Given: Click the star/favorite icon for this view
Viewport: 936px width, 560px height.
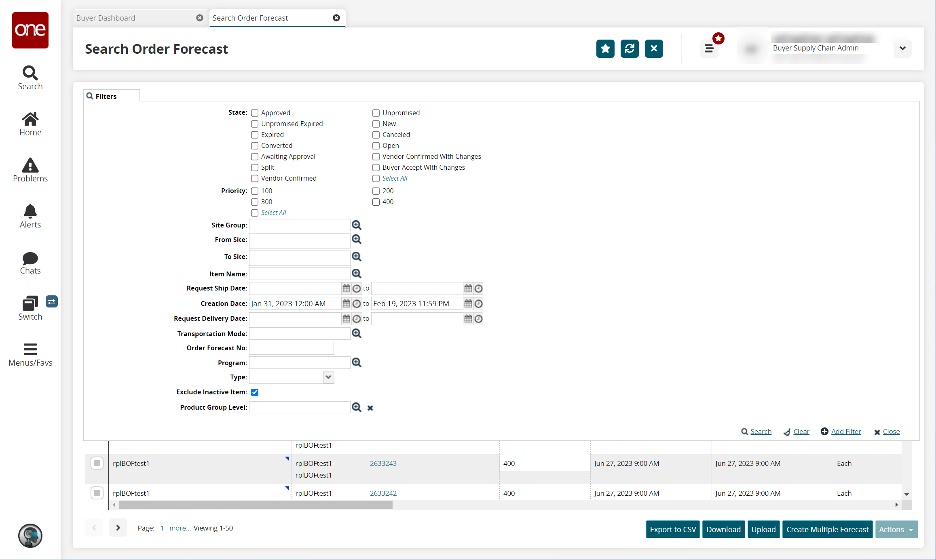Looking at the screenshot, I should pyautogui.click(x=605, y=48).
